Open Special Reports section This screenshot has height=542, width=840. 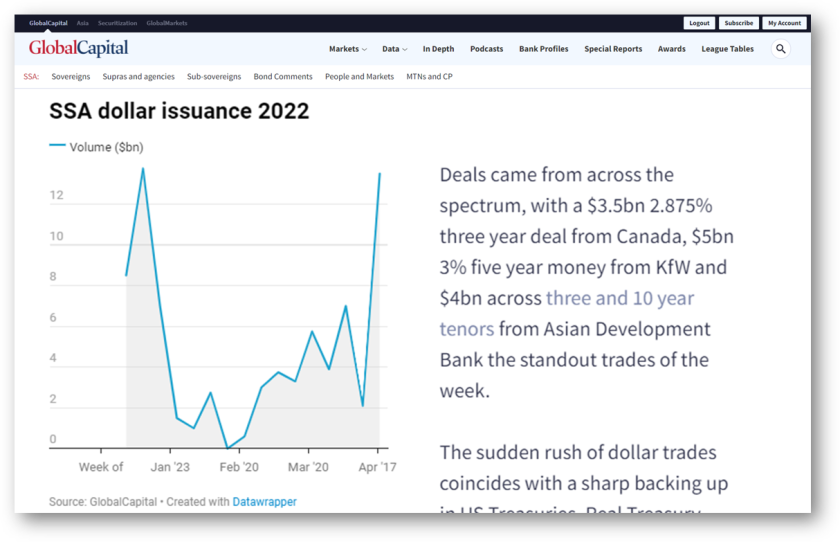click(x=613, y=49)
